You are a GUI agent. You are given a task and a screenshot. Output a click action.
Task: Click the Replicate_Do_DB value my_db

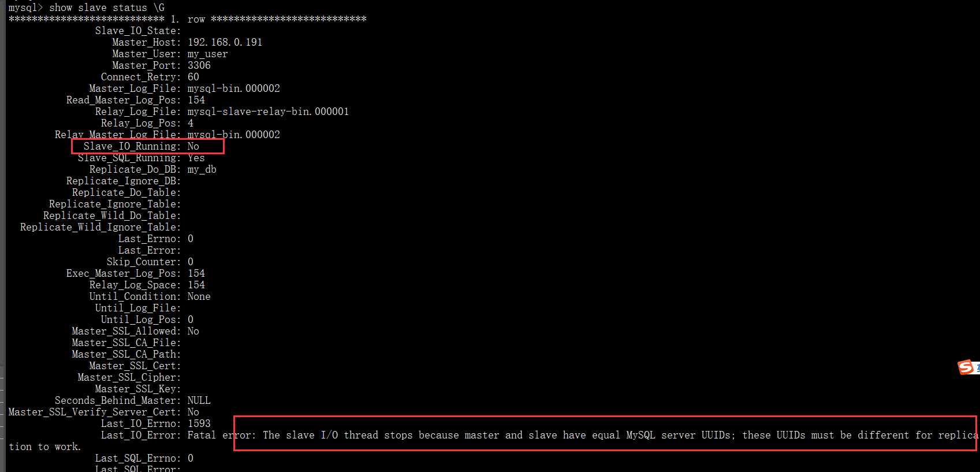(x=202, y=169)
